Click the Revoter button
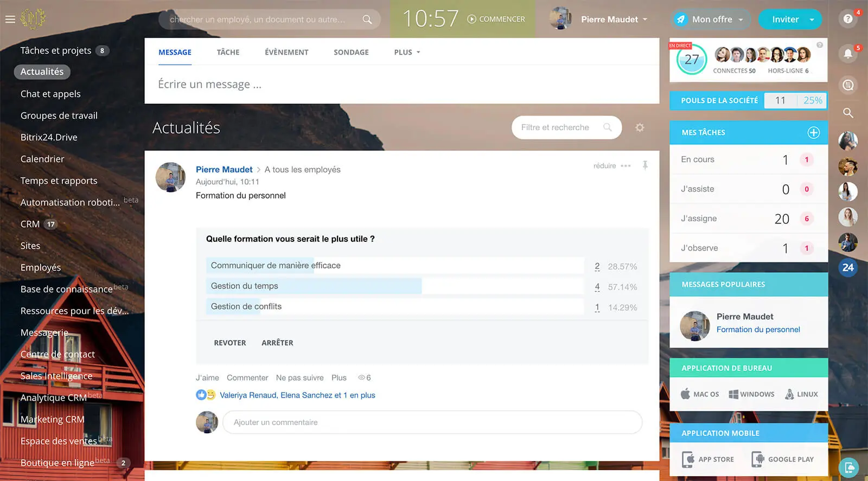The height and width of the screenshot is (481, 868). click(229, 343)
